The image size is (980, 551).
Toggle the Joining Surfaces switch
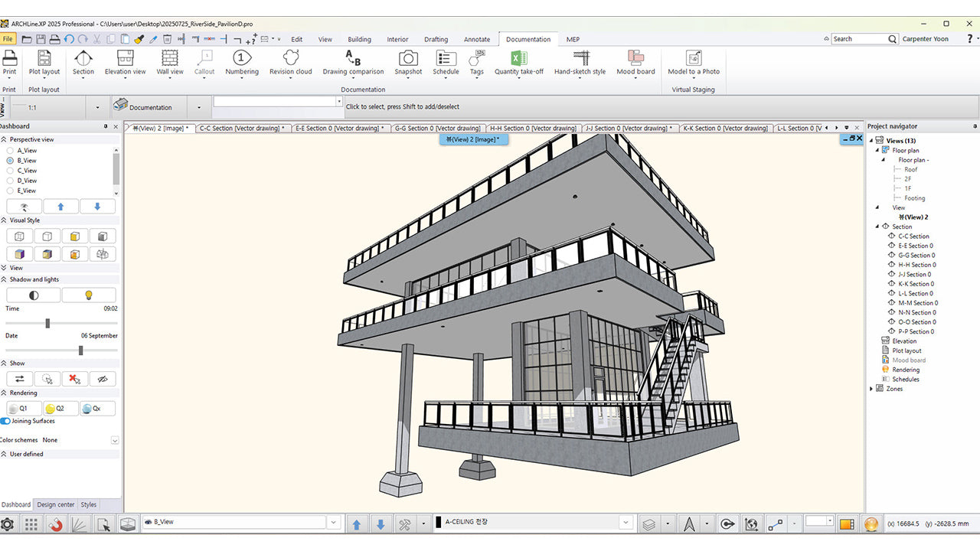[x=6, y=421]
